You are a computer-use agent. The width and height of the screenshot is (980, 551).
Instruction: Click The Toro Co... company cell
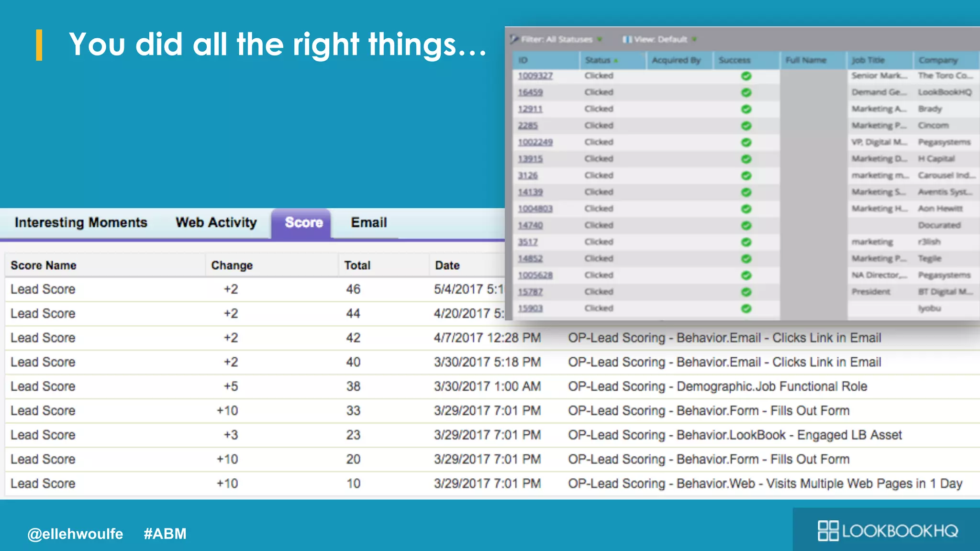945,76
